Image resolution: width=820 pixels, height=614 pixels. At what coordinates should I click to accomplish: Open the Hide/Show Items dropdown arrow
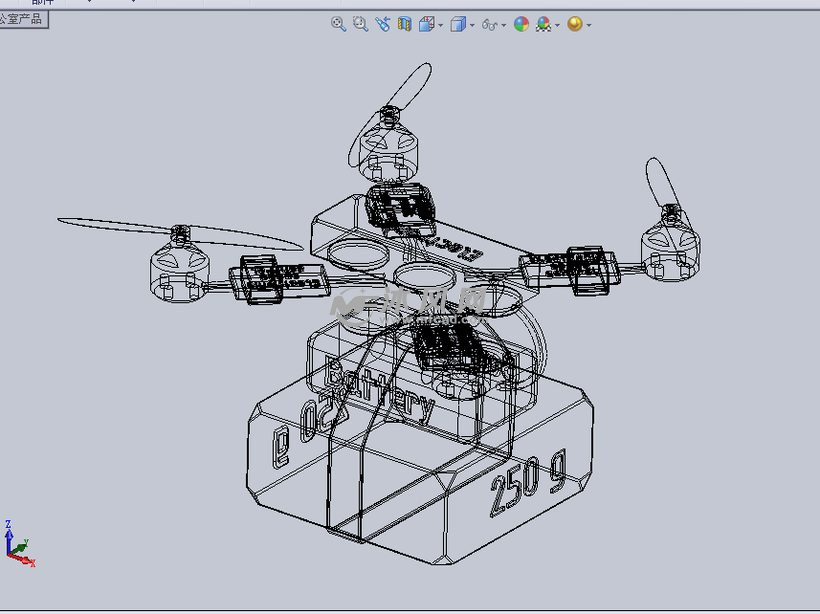click(504, 25)
